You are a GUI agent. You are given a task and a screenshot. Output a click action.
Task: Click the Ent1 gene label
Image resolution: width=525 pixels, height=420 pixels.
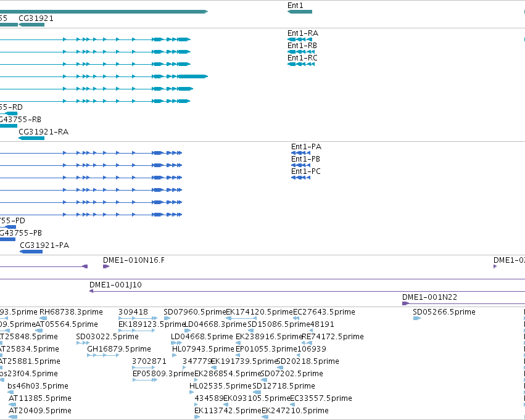(296, 6)
